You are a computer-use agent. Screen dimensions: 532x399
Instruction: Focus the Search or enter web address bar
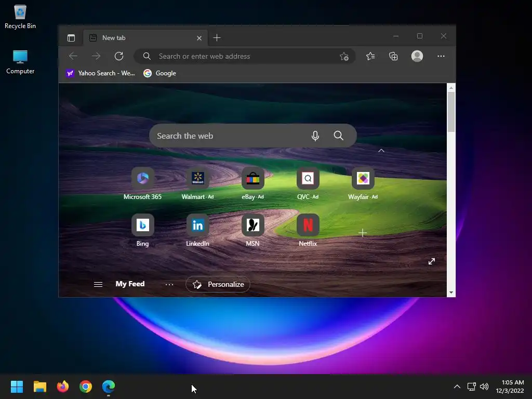click(x=245, y=56)
